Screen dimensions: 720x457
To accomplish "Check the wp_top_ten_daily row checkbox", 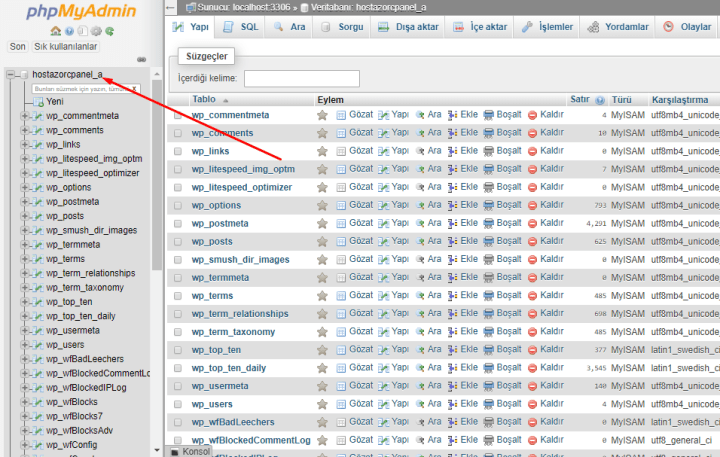I will coord(178,368).
